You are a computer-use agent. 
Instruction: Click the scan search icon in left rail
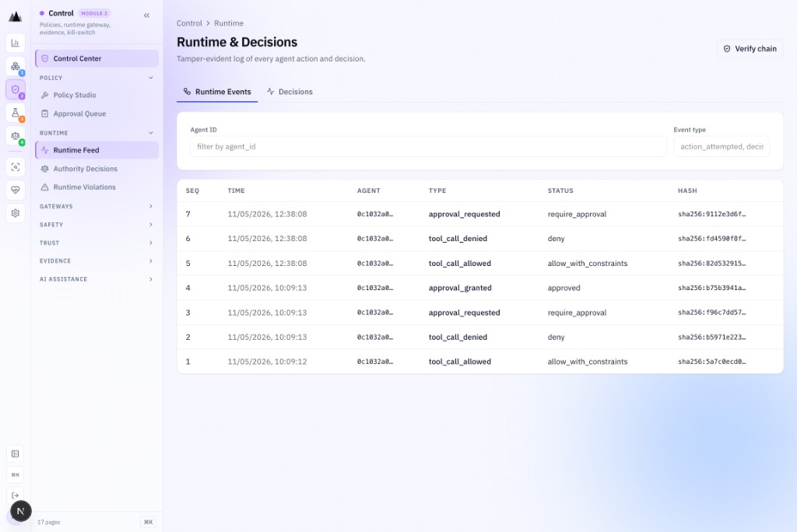pos(16,167)
